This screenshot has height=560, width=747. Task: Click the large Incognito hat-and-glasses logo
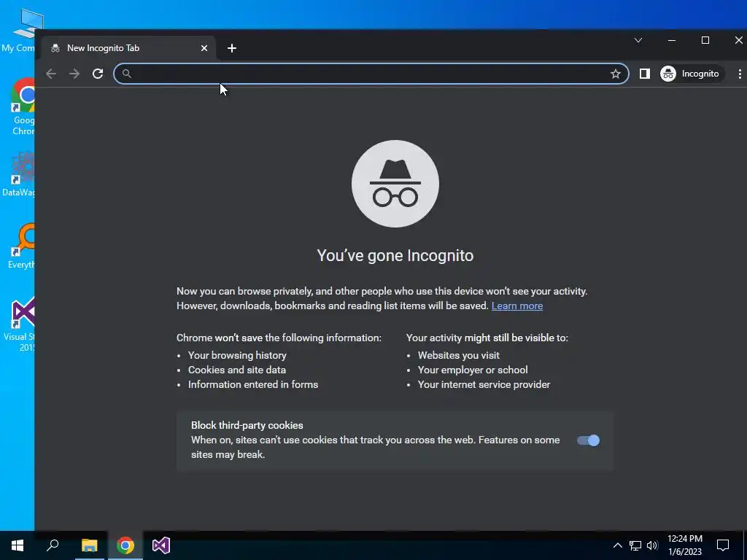point(395,184)
